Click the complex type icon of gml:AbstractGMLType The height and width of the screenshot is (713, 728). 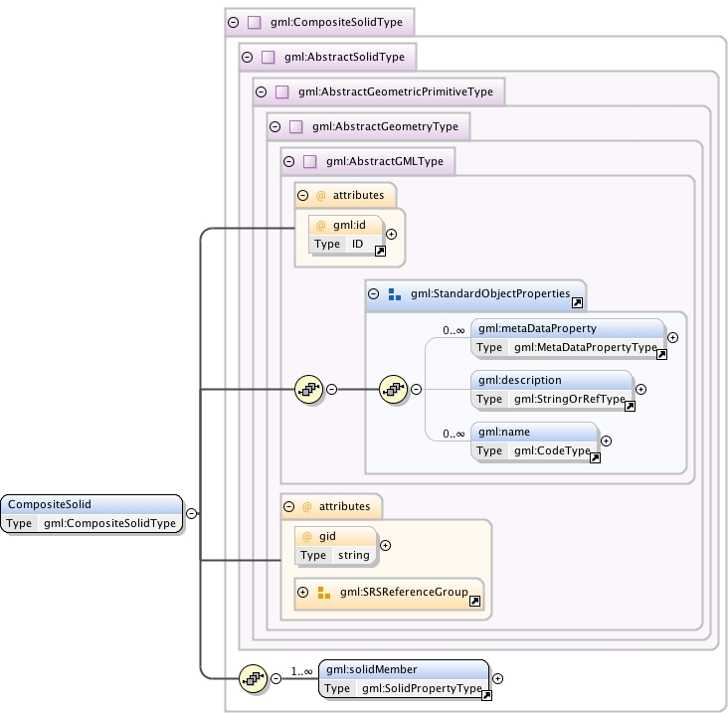pyautogui.click(x=309, y=161)
